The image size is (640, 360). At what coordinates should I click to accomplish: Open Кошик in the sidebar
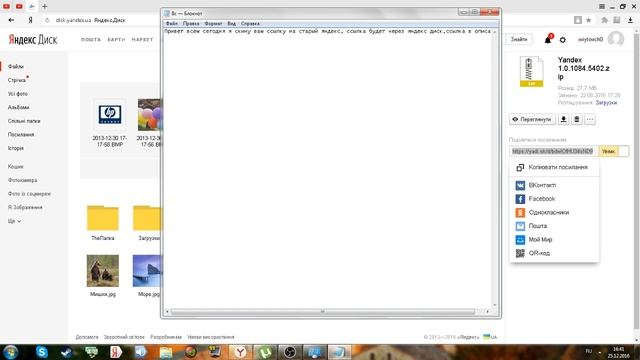(16, 167)
